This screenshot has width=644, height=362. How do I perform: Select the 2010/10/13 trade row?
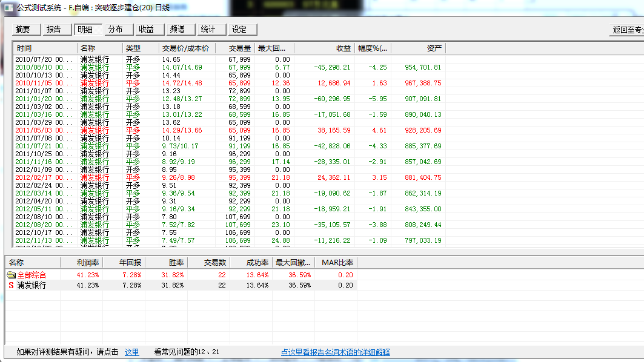(229, 75)
